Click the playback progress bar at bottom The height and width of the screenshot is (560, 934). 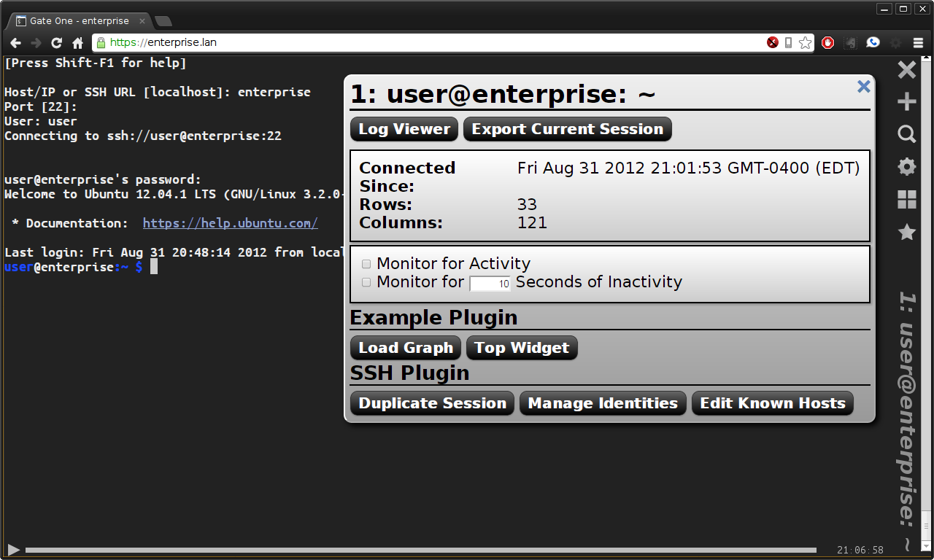420,550
